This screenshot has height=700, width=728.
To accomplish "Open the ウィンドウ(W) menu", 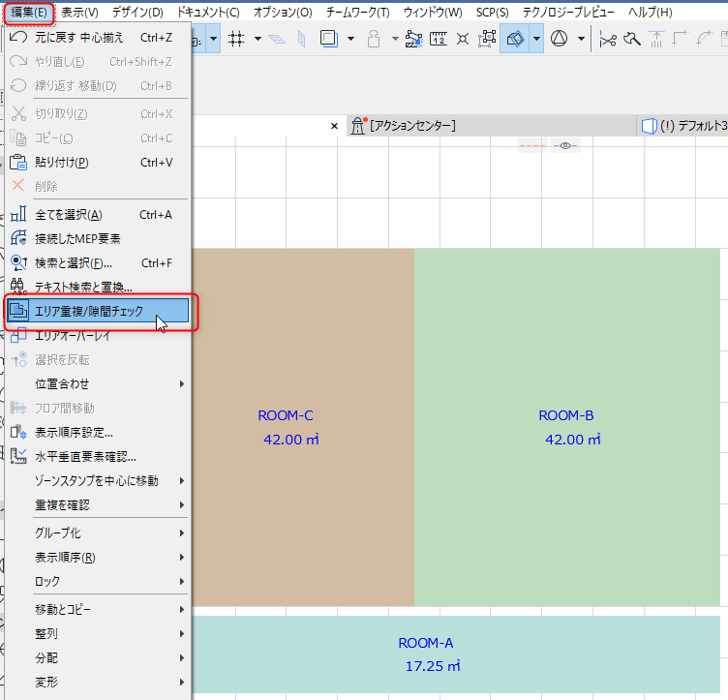I will [x=433, y=13].
